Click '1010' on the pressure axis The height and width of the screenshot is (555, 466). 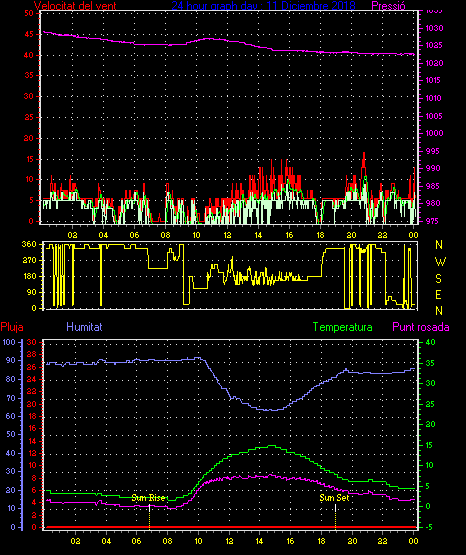tap(433, 98)
